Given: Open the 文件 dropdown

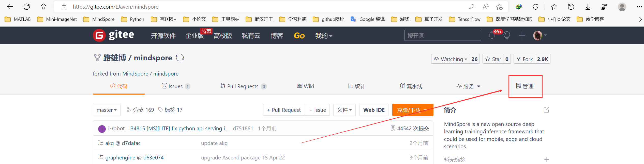Looking at the screenshot, I should click(345, 110).
